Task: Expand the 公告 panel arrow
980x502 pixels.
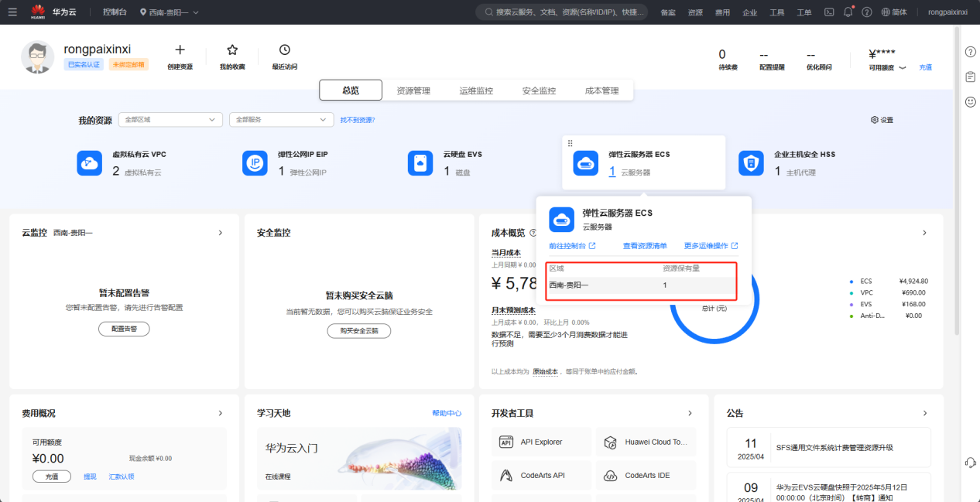Action: click(x=924, y=414)
